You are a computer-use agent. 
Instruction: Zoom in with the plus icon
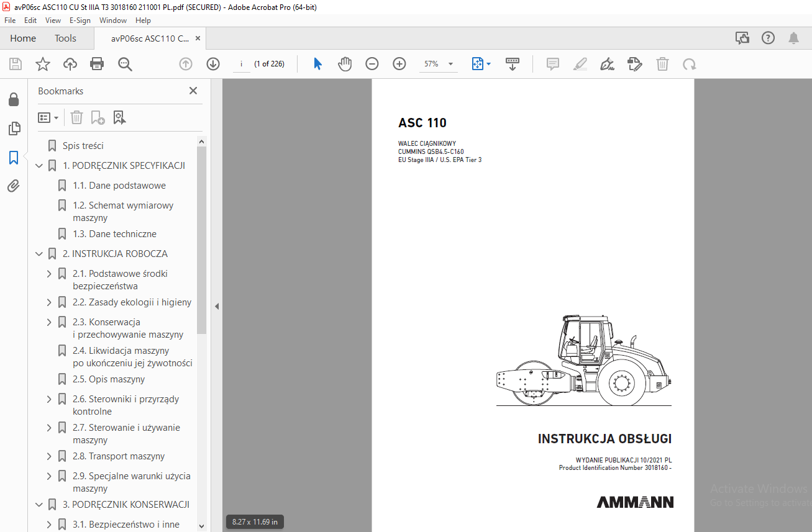pos(399,64)
